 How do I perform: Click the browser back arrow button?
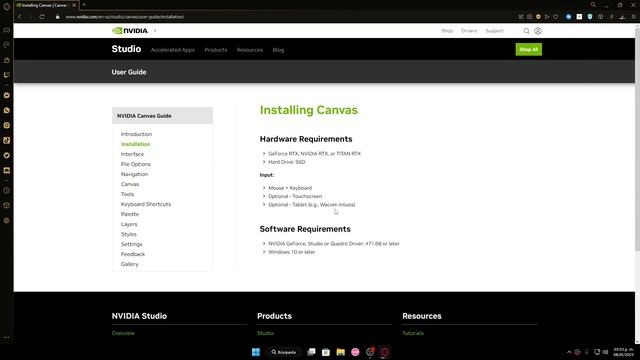point(20,17)
